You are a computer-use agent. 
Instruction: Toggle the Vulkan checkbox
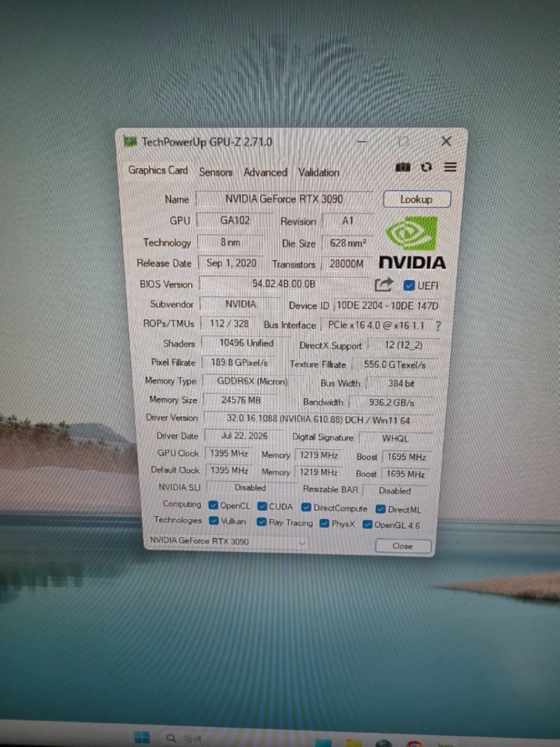point(214,521)
